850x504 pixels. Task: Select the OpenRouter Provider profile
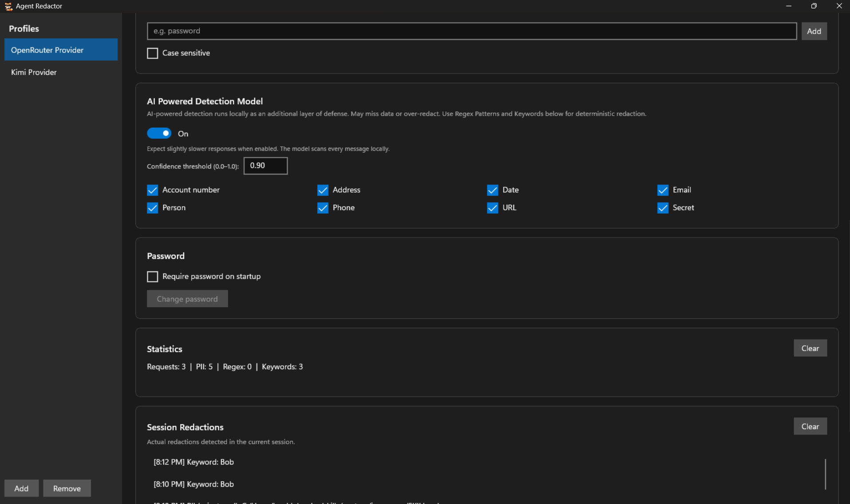pos(61,50)
